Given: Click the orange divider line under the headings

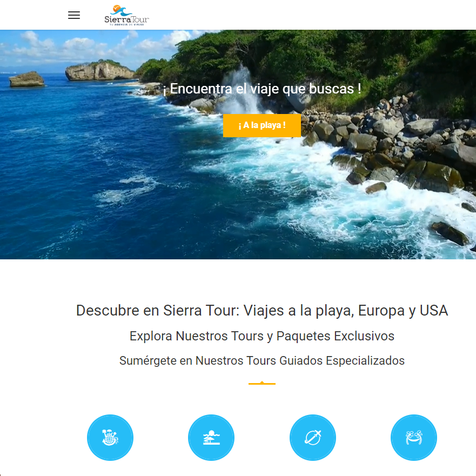Looking at the screenshot, I should click(x=262, y=384).
